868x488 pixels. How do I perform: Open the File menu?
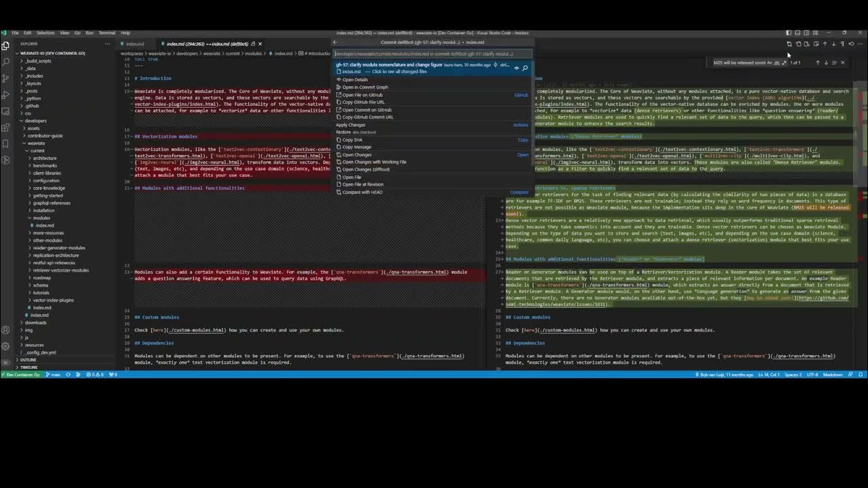(x=14, y=33)
